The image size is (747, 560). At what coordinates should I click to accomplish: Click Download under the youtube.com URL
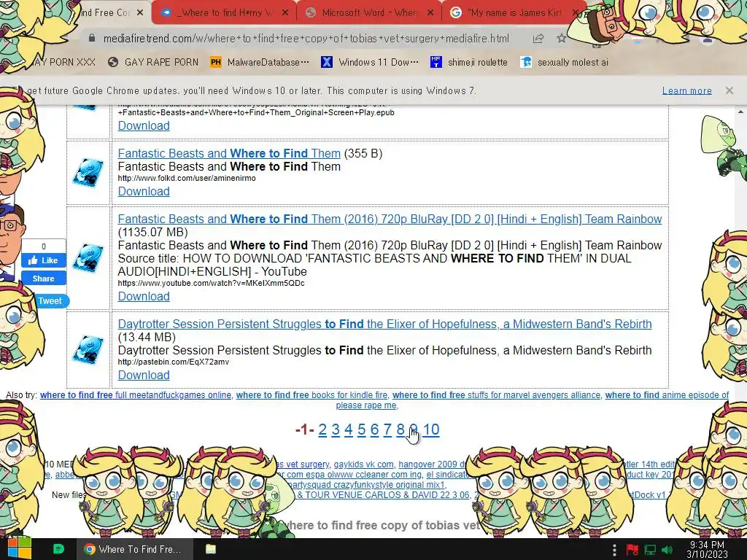pyautogui.click(x=144, y=296)
